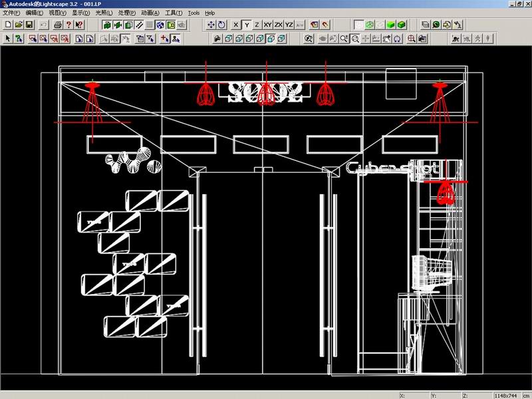Click the red question mark help icon
The height and width of the screenshot is (399, 532).
tap(68, 25)
